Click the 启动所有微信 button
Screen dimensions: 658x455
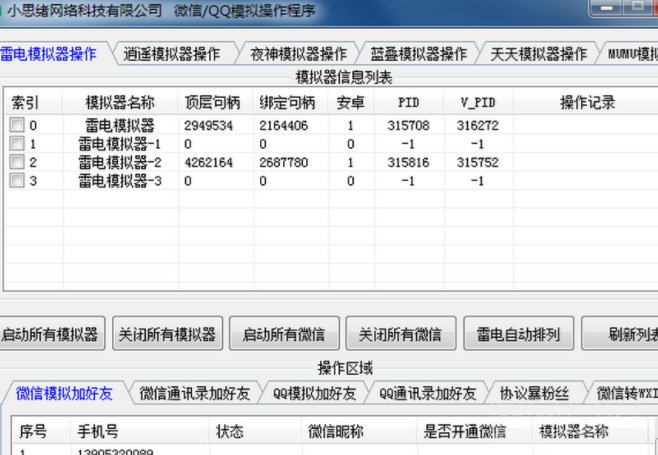[x=284, y=334]
